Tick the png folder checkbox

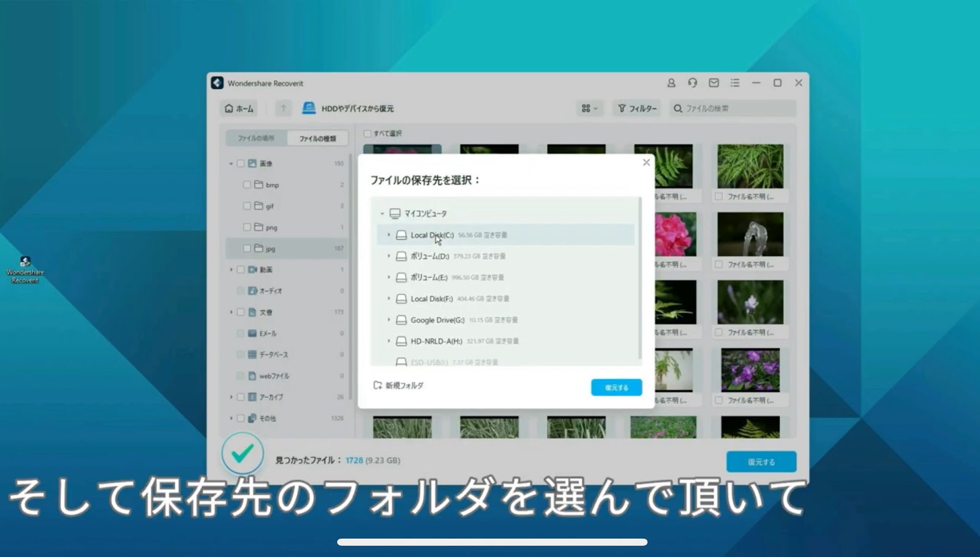(x=247, y=227)
